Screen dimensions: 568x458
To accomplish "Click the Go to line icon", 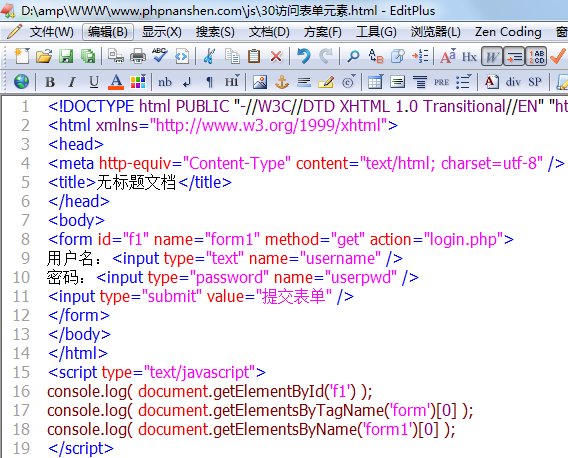I will [x=420, y=56].
